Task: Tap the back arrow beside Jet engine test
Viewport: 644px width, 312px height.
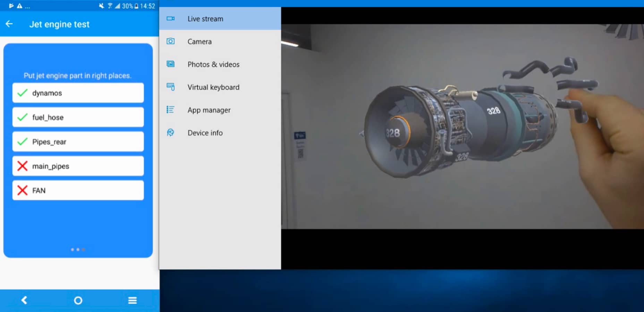Action: pyautogui.click(x=9, y=24)
